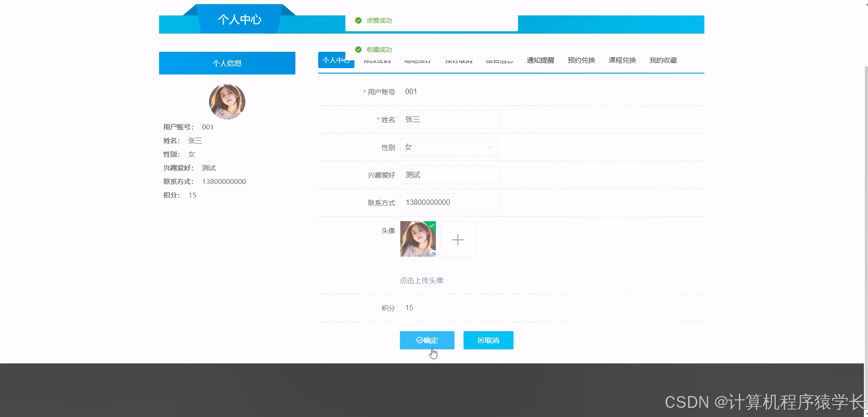Click the plus icon to add new avatar
The width and height of the screenshot is (868, 417).
(458, 239)
